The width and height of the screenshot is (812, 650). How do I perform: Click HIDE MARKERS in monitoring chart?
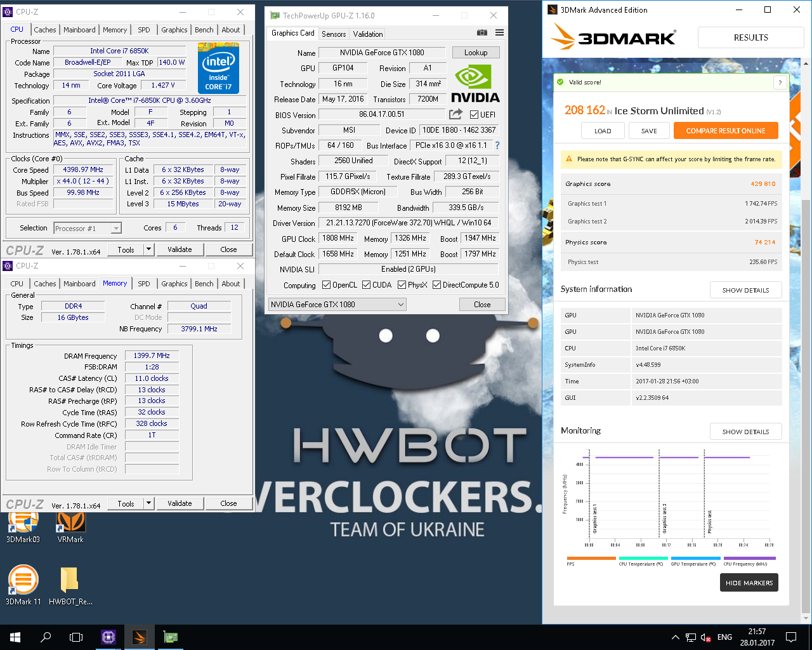point(749,583)
